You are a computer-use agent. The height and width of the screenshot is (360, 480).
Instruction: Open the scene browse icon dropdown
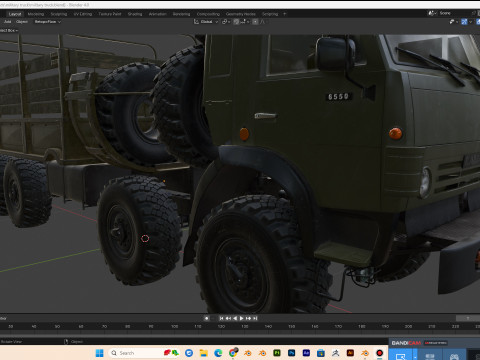click(432, 13)
